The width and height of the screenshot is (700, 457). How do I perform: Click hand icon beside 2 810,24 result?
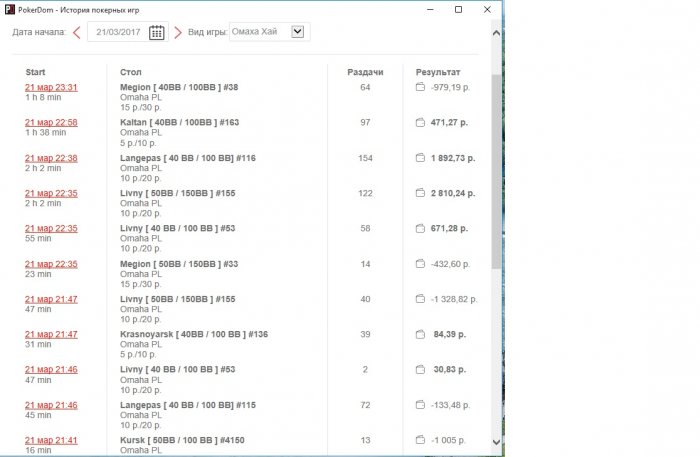click(x=421, y=193)
